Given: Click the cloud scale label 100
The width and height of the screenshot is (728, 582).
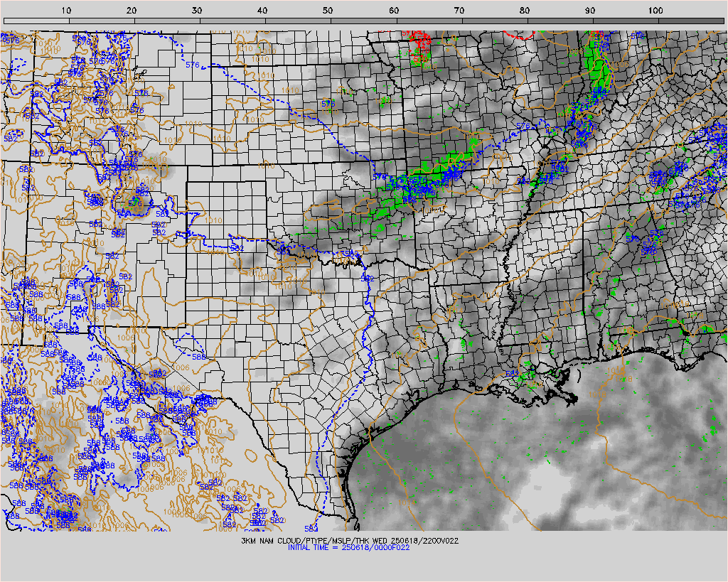Looking at the screenshot, I should tap(655, 10).
